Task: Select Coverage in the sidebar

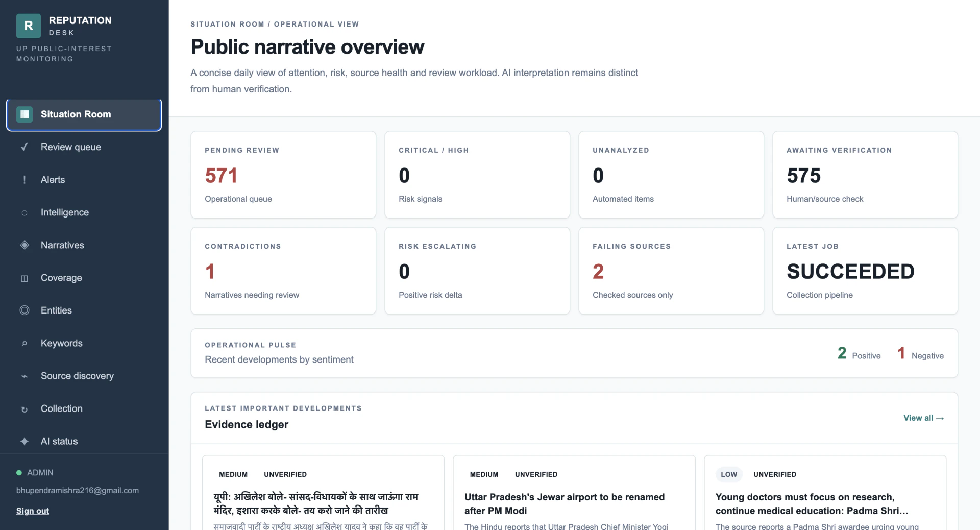Action: click(84, 278)
